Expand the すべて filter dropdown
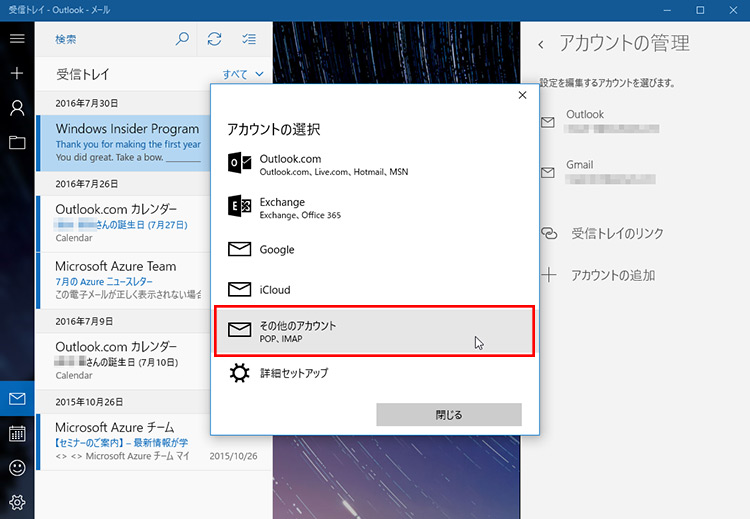This screenshot has height=519, width=750. click(243, 74)
